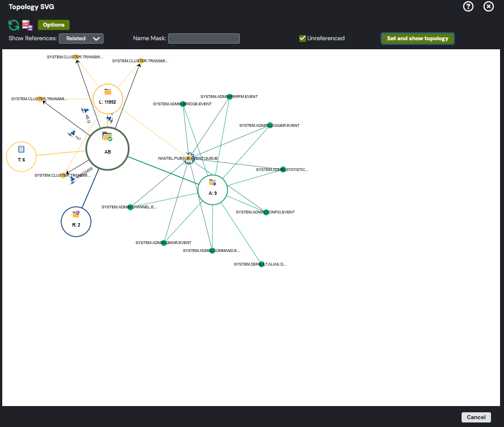
Task: Click Set and show topology
Action: tap(417, 39)
